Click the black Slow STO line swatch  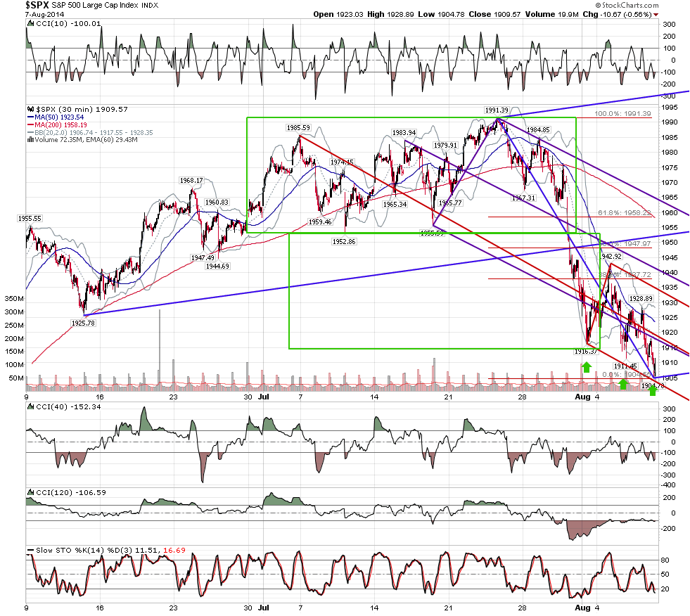tap(30, 551)
